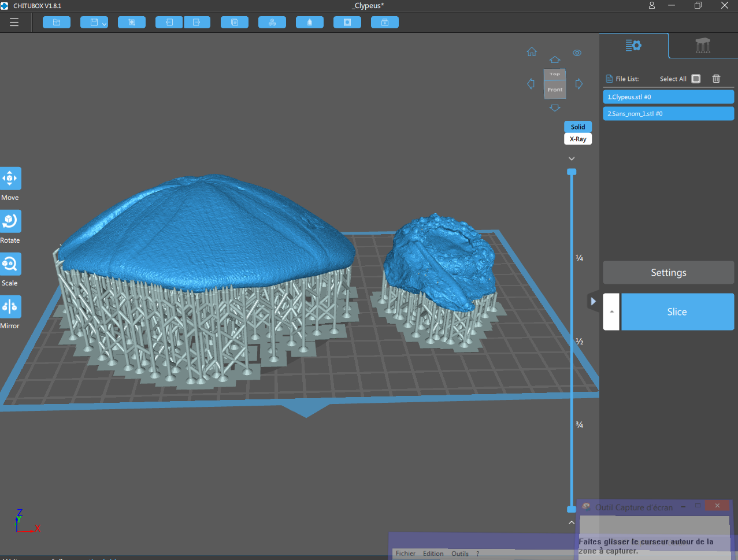The image size is (738, 560).
Task: Click the layer slider's top handle
Action: tap(572, 172)
